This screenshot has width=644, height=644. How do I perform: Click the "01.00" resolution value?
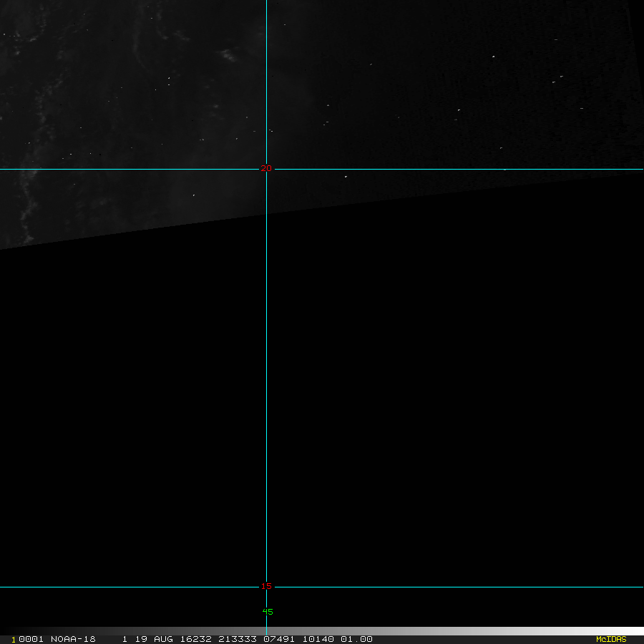point(356,639)
